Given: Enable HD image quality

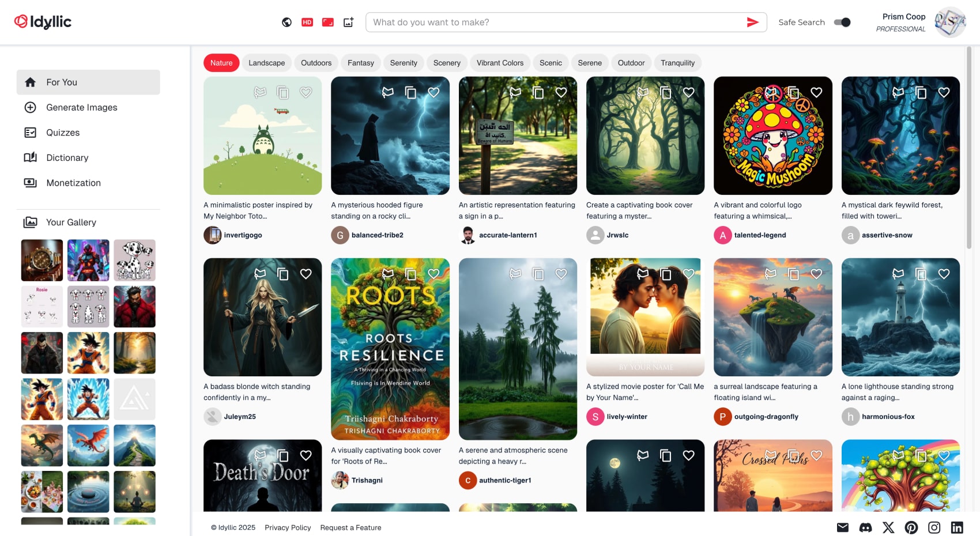Looking at the screenshot, I should tap(307, 22).
